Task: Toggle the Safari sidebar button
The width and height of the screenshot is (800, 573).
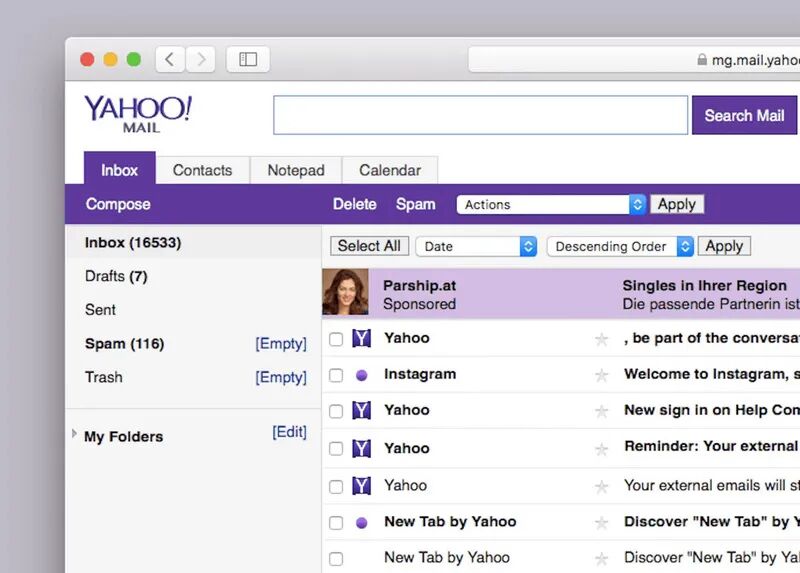Action: [x=248, y=60]
